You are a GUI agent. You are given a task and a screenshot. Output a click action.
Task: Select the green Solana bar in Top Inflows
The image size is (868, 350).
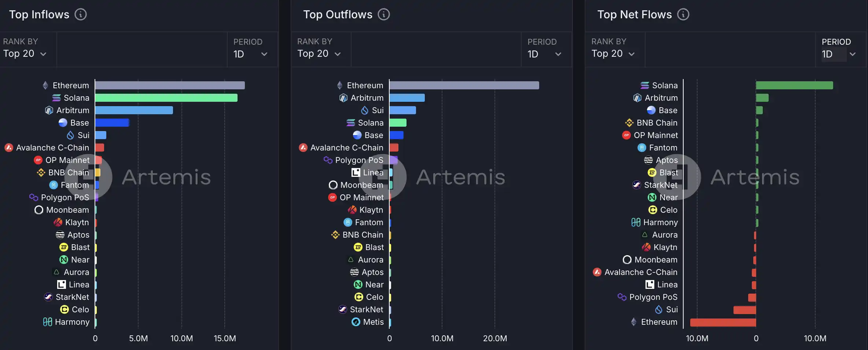(166, 98)
